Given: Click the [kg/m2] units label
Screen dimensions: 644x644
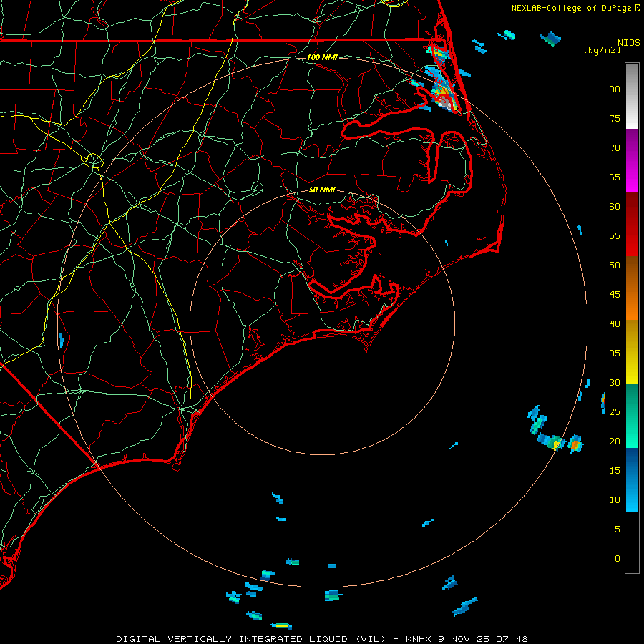Looking at the screenshot, I should (x=602, y=50).
